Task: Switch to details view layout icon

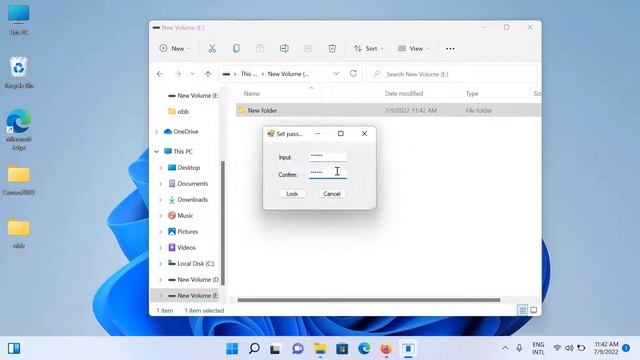Action: [x=522, y=311]
